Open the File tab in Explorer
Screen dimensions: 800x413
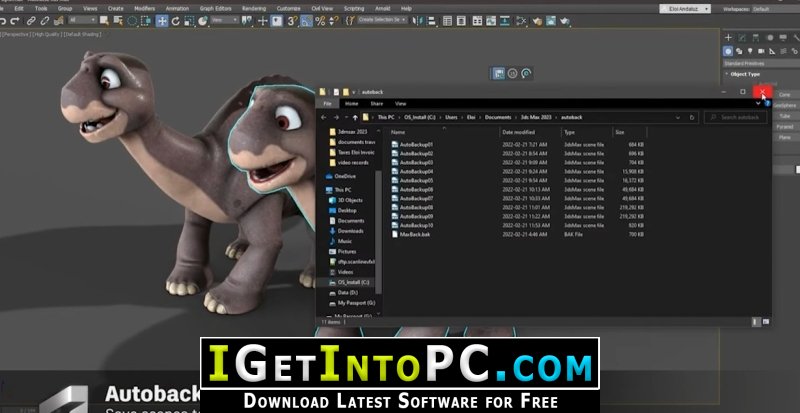[x=328, y=104]
